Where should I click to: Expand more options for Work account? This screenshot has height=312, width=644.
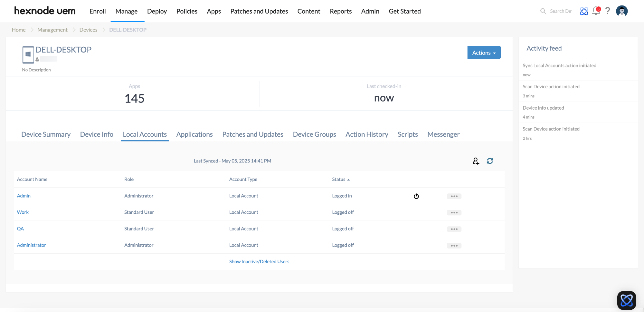tap(454, 213)
